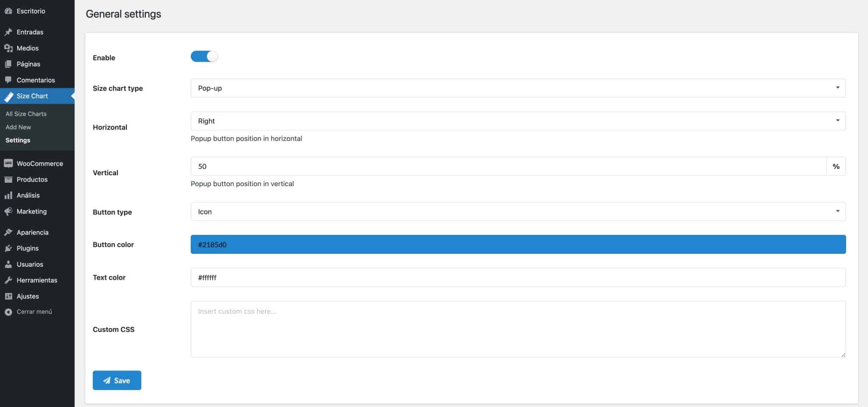
Task: Toggle the Enable switch off
Action: pyautogui.click(x=204, y=56)
